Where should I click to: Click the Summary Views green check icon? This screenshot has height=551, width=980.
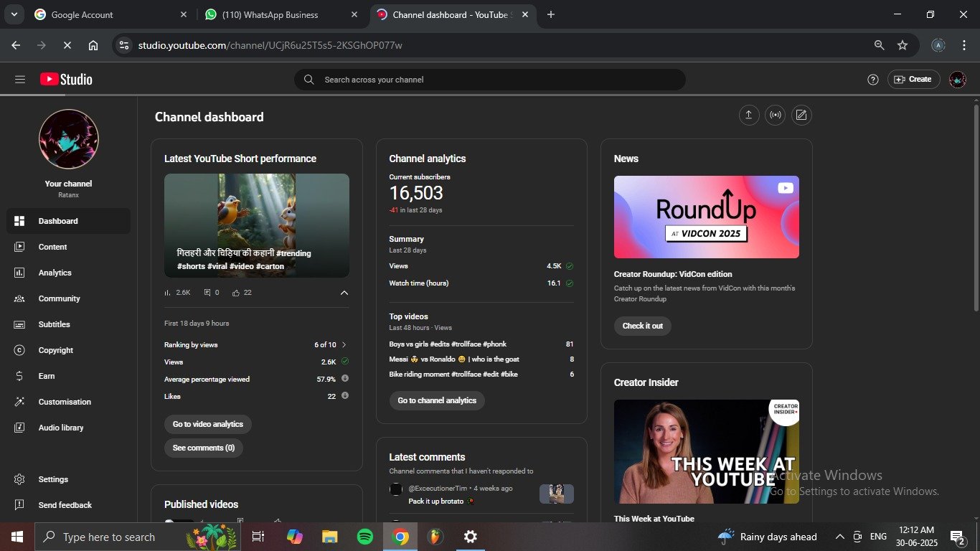570,266
